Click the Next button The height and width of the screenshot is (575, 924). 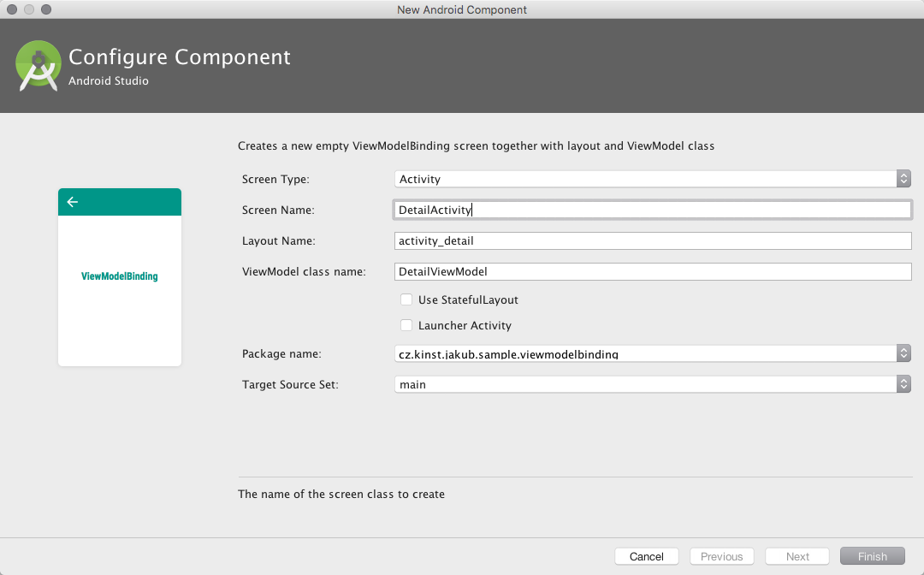(x=797, y=556)
